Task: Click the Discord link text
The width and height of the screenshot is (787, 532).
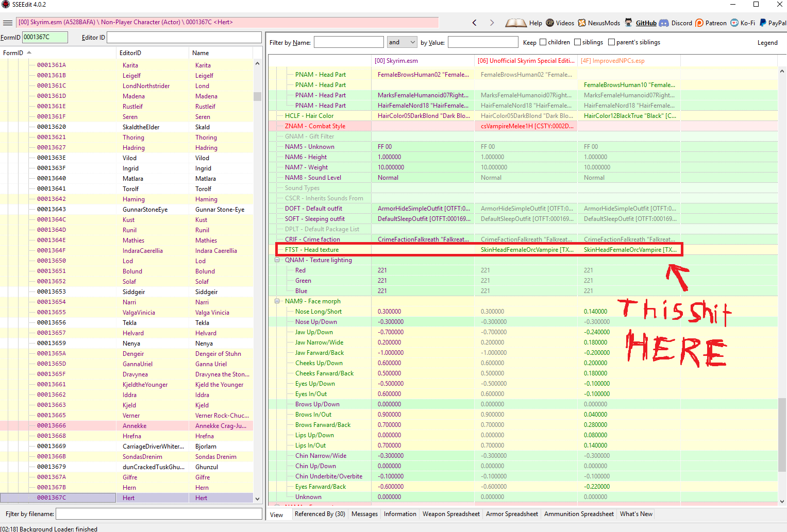Action: click(x=682, y=23)
